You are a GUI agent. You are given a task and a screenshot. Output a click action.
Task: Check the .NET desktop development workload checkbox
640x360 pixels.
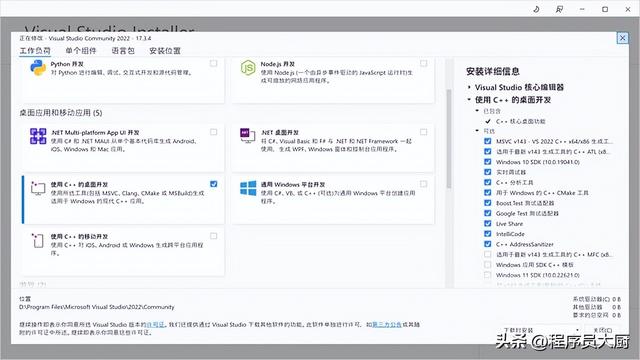pos(424,132)
